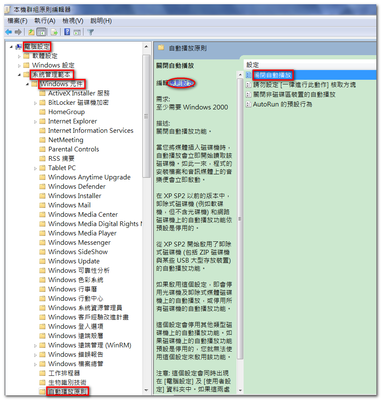Collapse the Windows 元件 tree node
Screen dimensions: 381x400
[x=27, y=84]
